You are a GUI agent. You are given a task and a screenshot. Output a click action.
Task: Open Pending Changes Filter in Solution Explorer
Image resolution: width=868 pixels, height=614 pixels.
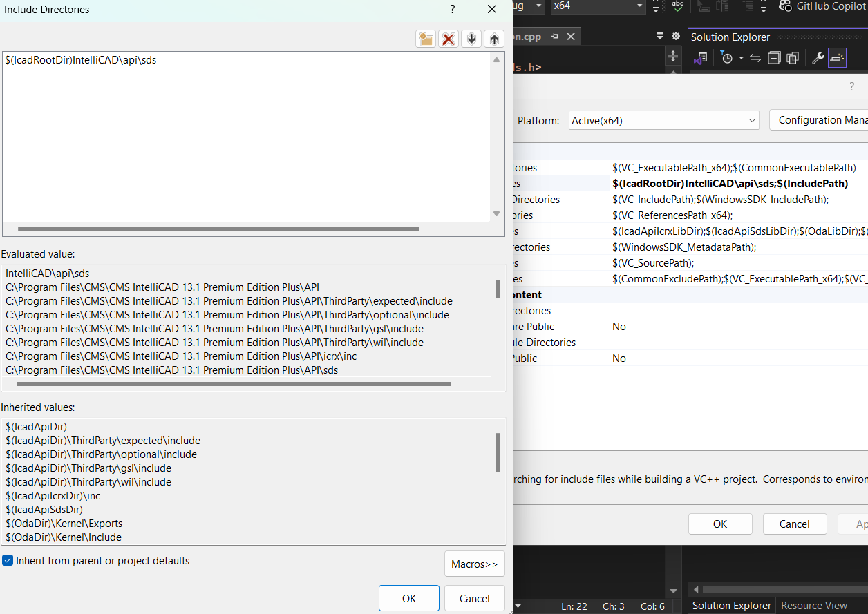(x=726, y=59)
